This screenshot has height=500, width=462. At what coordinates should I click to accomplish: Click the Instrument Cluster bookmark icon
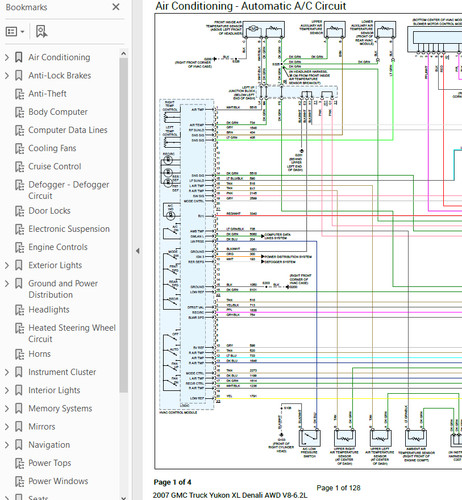[19, 372]
